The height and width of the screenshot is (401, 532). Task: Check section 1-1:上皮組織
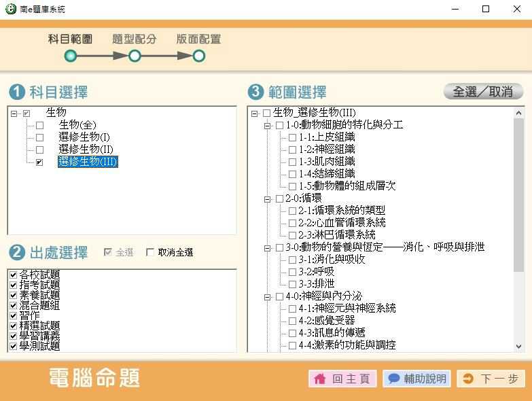click(x=292, y=138)
